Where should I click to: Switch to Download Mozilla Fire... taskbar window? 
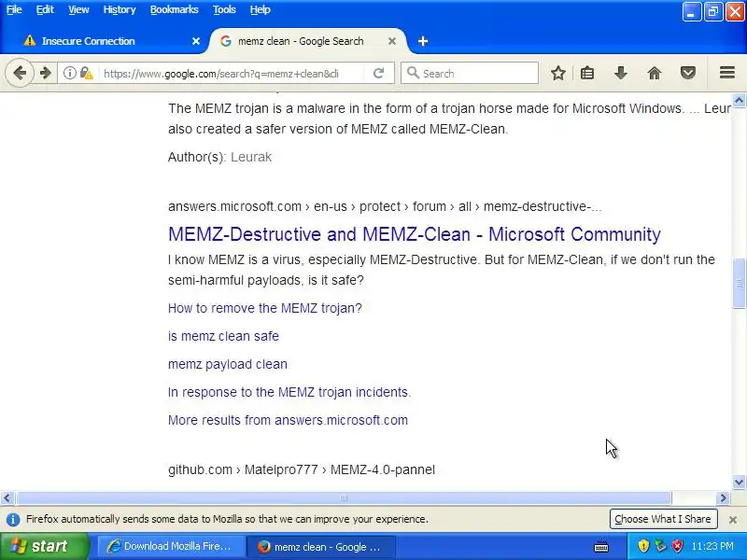[x=171, y=546]
